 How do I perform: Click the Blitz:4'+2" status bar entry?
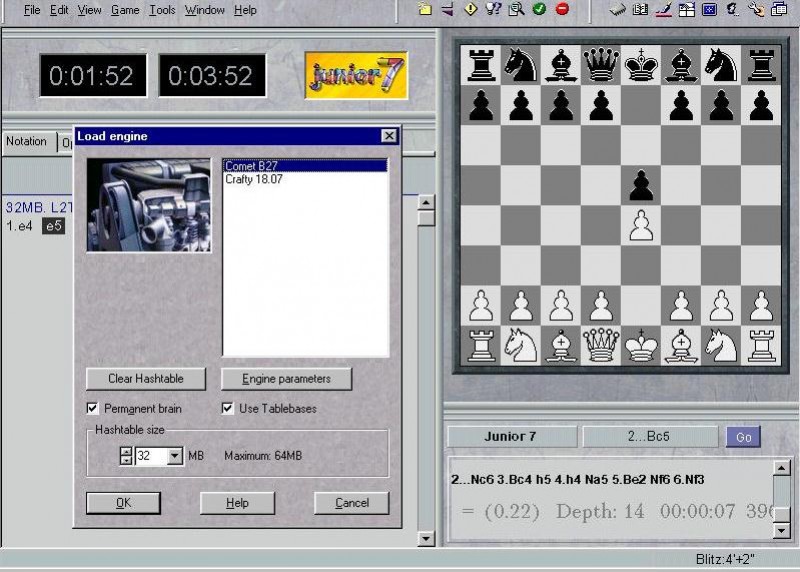(x=724, y=559)
